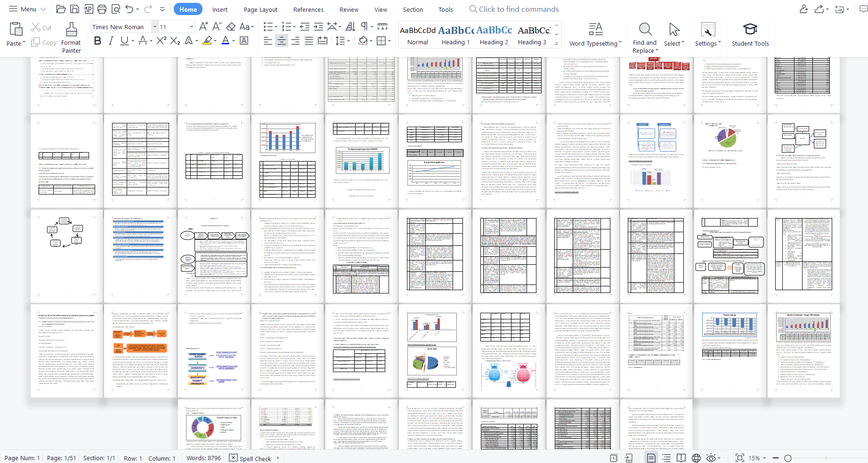Toggle Bold formatting
868x463 pixels.
pos(97,41)
